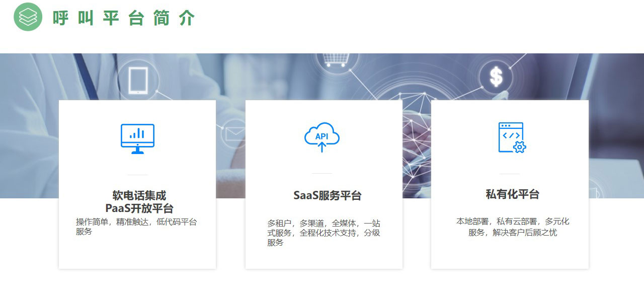This screenshot has width=644, height=293.
Task: Open the 私有化平台 title
Action: coord(512,194)
